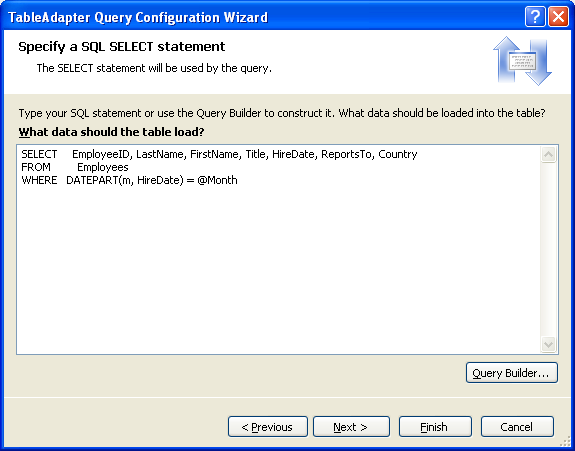
Task: Click the DATEPART function in WHERE clause
Action: pos(94,180)
